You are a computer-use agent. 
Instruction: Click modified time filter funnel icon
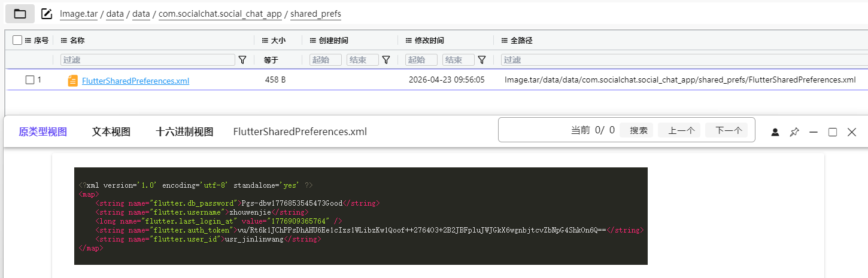point(481,60)
